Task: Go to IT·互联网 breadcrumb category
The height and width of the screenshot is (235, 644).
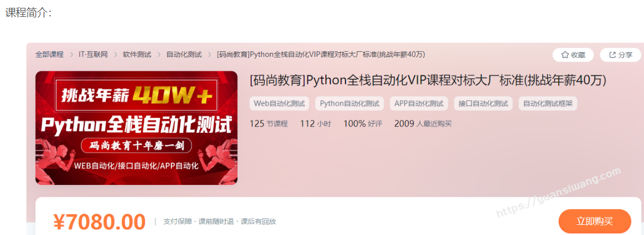Action: [x=93, y=54]
